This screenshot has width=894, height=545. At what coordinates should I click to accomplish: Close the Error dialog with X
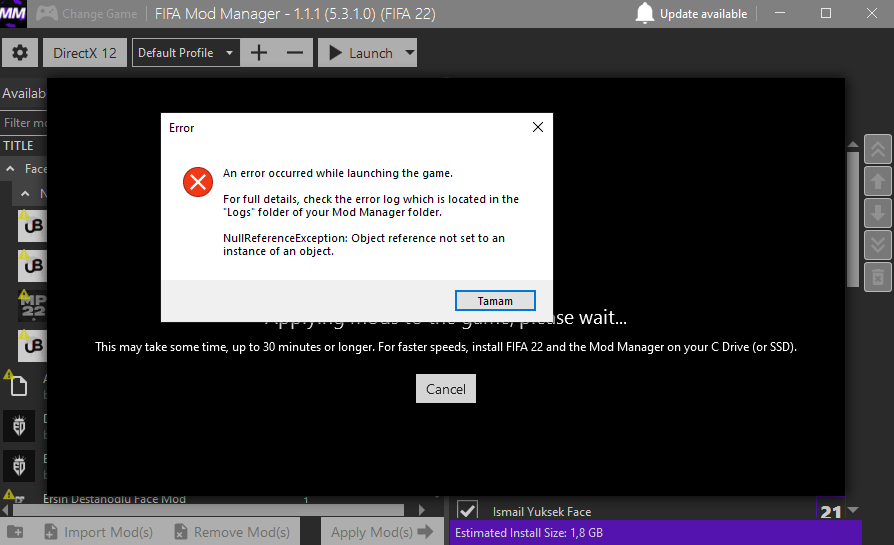click(538, 127)
